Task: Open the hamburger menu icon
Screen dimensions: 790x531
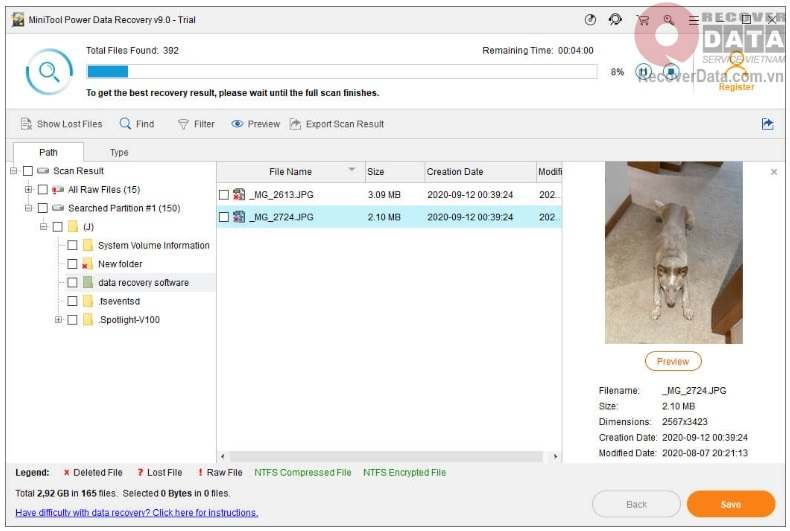Action: click(x=694, y=20)
